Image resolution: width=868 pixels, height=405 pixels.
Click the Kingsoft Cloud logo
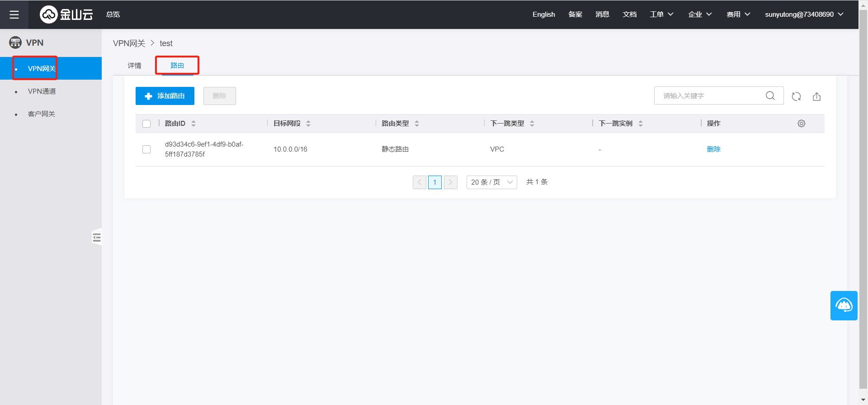tap(66, 14)
